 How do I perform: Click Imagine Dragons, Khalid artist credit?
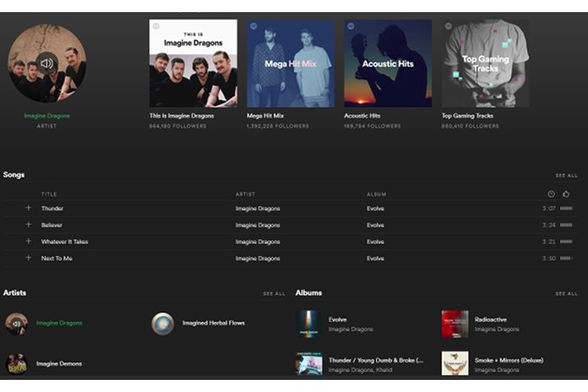(x=361, y=370)
